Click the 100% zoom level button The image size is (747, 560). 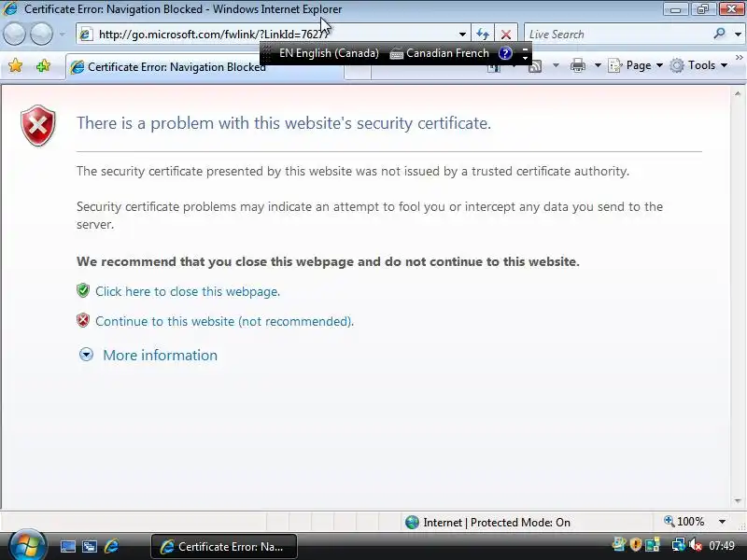(x=684, y=522)
